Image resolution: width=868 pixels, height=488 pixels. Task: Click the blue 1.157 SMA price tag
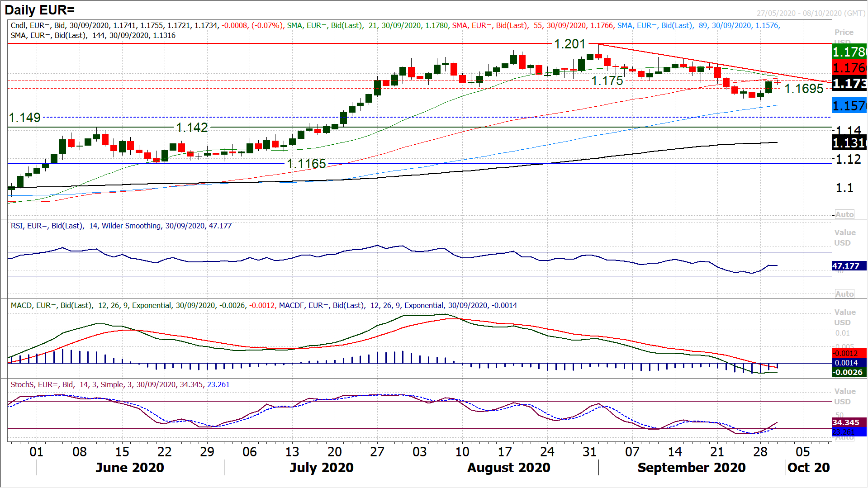(849, 106)
